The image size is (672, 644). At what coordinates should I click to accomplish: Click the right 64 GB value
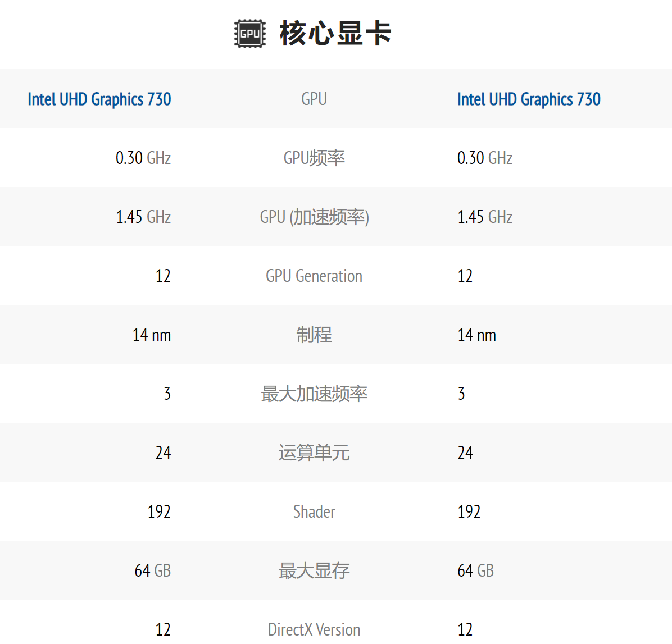pos(476,571)
